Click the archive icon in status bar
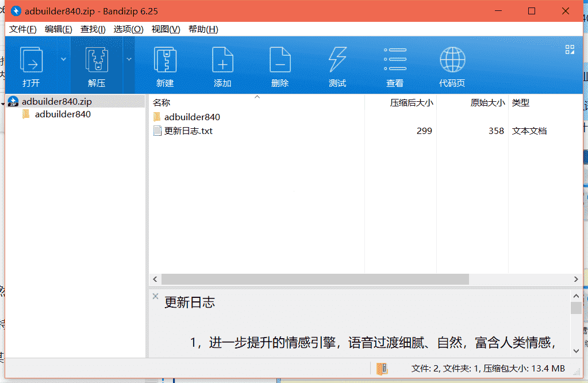588x383 pixels. click(382, 369)
